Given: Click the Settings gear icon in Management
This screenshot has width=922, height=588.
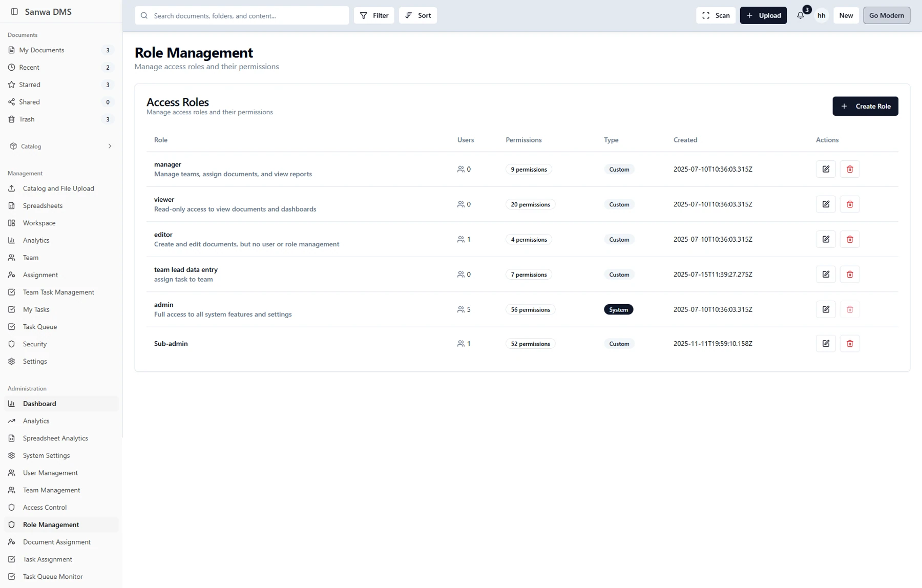Looking at the screenshot, I should (12, 362).
